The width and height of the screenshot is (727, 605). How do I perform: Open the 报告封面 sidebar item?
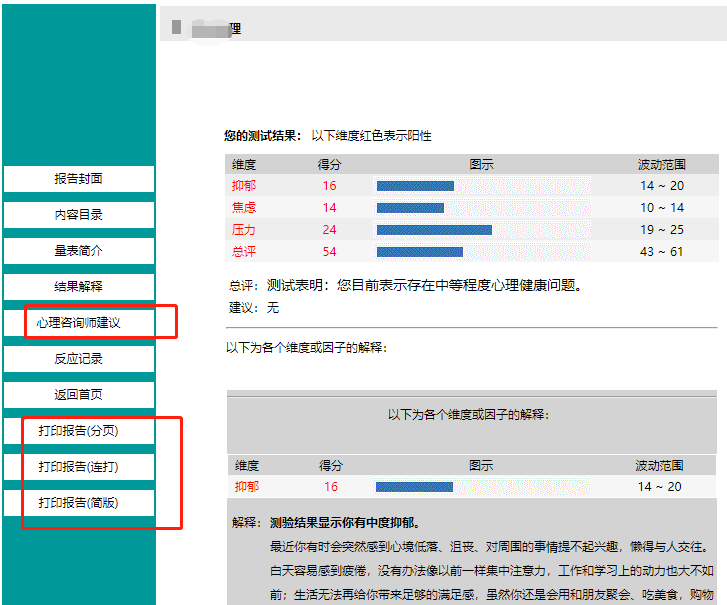tap(78, 179)
